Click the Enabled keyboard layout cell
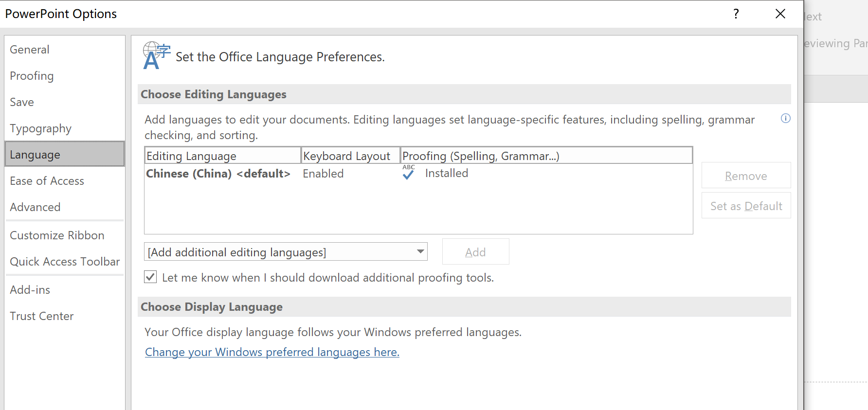The height and width of the screenshot is (410, 868). (x=323, y=174)
